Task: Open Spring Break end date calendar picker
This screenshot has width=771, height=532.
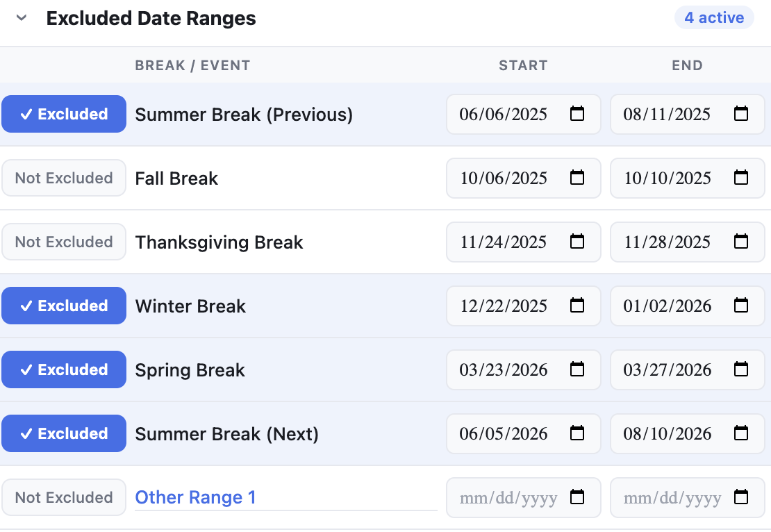Action: (741, 369)
